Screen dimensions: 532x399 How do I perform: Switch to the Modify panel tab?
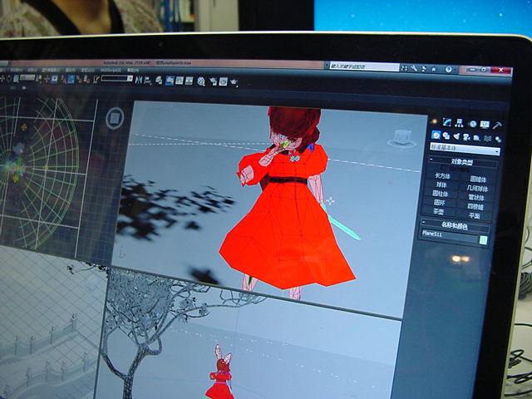[447, 122]
